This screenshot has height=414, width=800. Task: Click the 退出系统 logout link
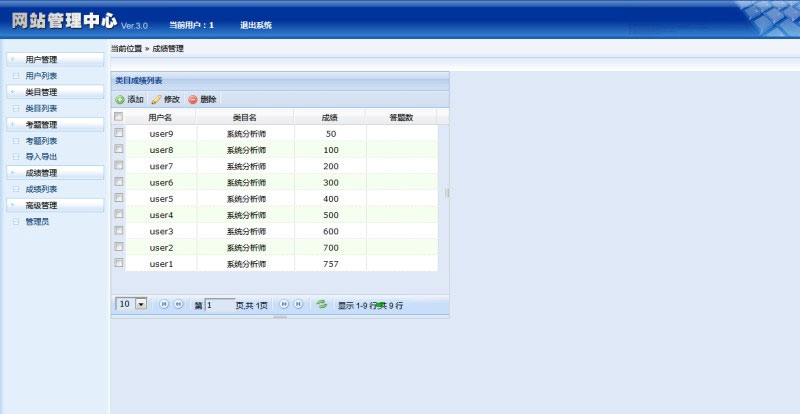[256, 25]
